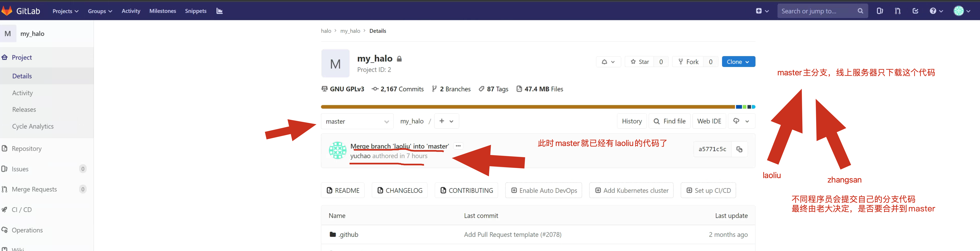Click the repository languages color bar

[x=533, y=107]
